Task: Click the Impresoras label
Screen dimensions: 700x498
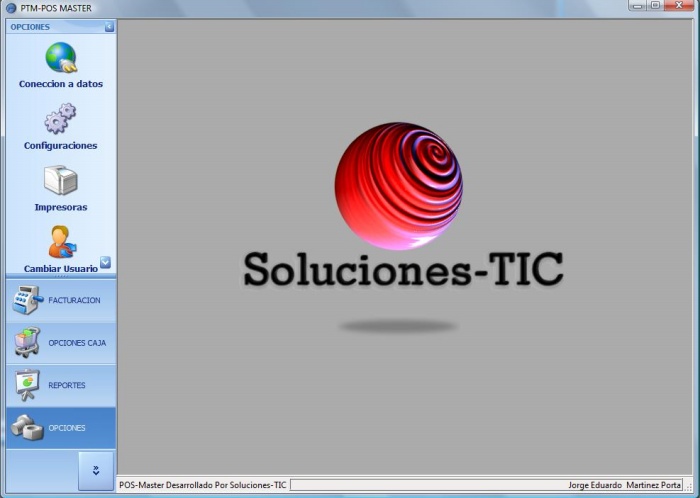Action: coord(61,207)
